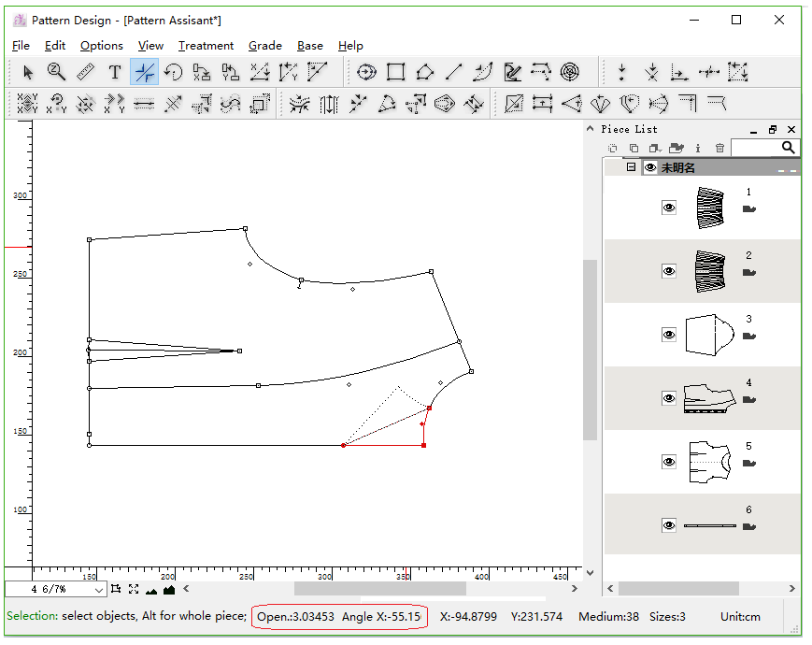Viewport: 812px width, 645px height.
Task: Click the Piece List info button
Action: pyautogui.click(x=698, y=148)
